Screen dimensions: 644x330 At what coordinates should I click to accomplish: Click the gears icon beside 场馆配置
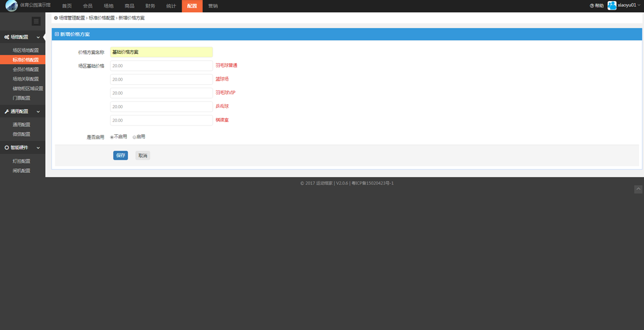6,37
